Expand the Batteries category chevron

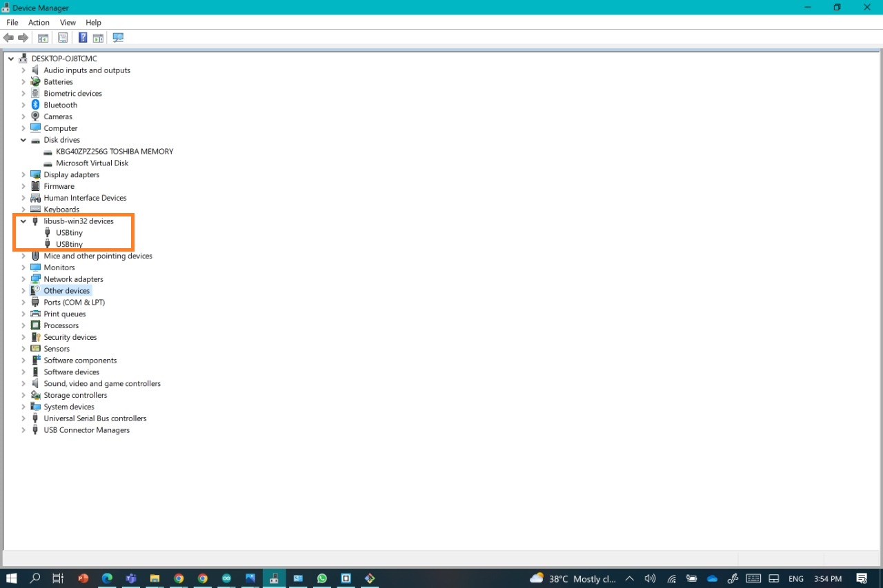[23, 82]
